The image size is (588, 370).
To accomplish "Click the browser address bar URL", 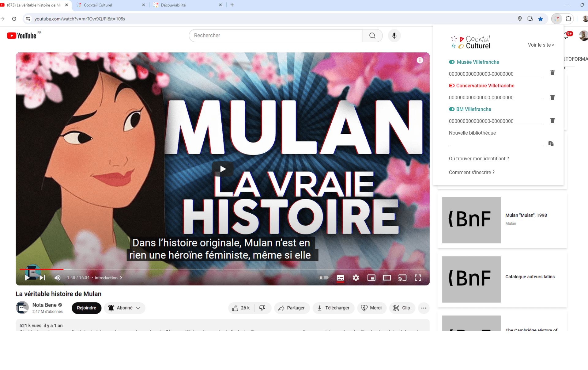I will click(80, 19).
